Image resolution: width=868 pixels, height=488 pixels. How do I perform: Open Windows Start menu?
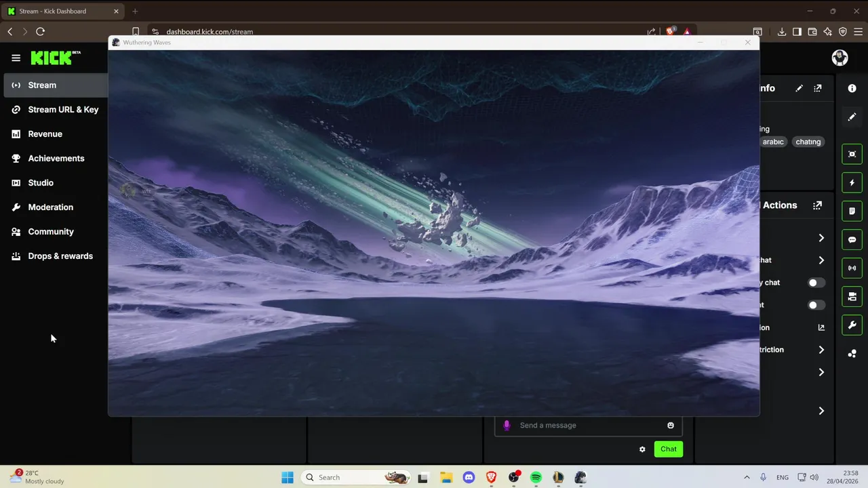coord(288,477)
